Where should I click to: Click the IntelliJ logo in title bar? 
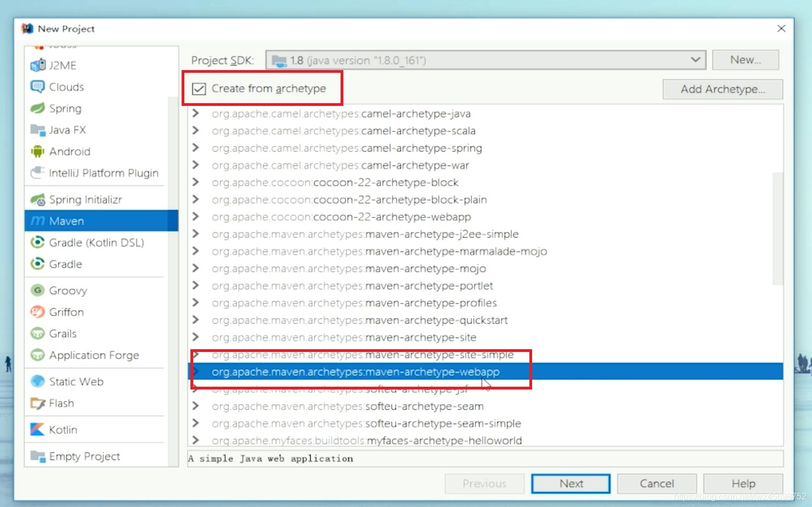[x=27, y=28]
